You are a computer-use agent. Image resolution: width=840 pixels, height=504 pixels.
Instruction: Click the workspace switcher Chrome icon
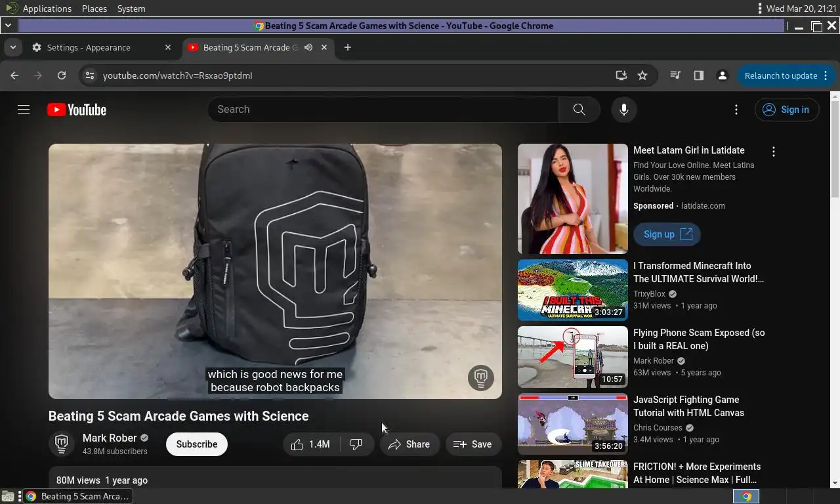tap(746, 496)
